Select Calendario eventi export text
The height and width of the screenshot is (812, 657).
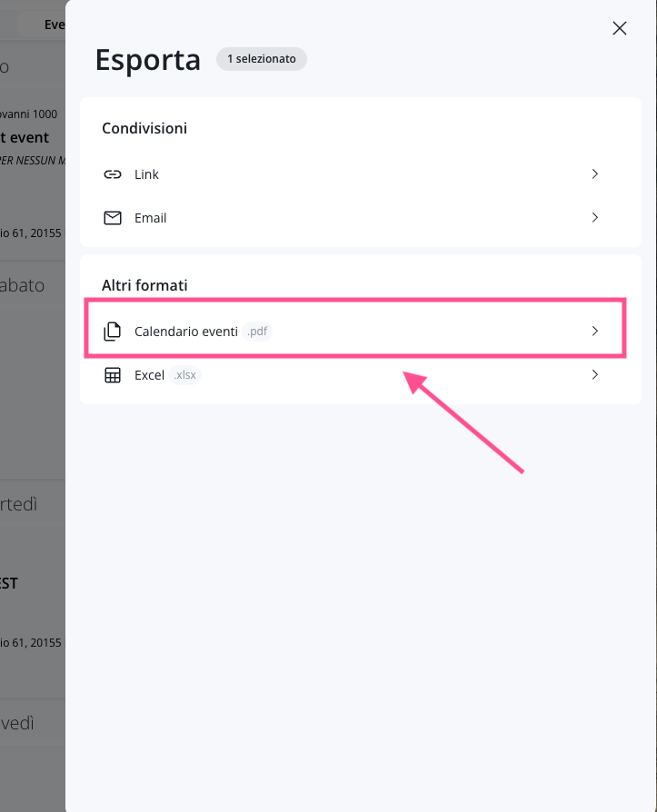[x=185, y=332]
